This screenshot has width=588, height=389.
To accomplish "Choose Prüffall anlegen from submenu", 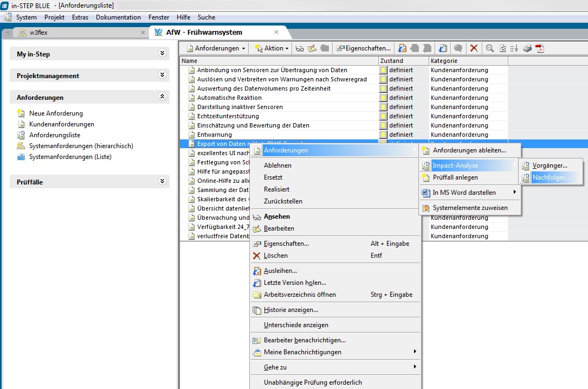I will coord(455,177).
